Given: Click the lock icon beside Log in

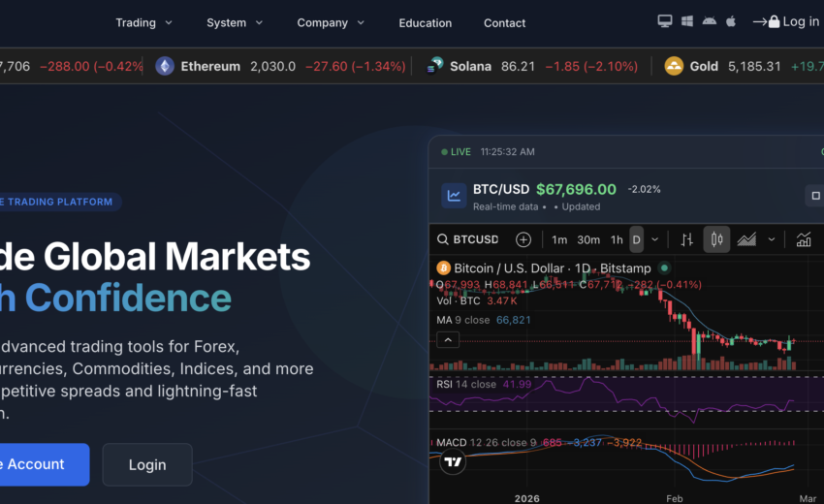Looking at the screenshot, I should coord(774,21).
